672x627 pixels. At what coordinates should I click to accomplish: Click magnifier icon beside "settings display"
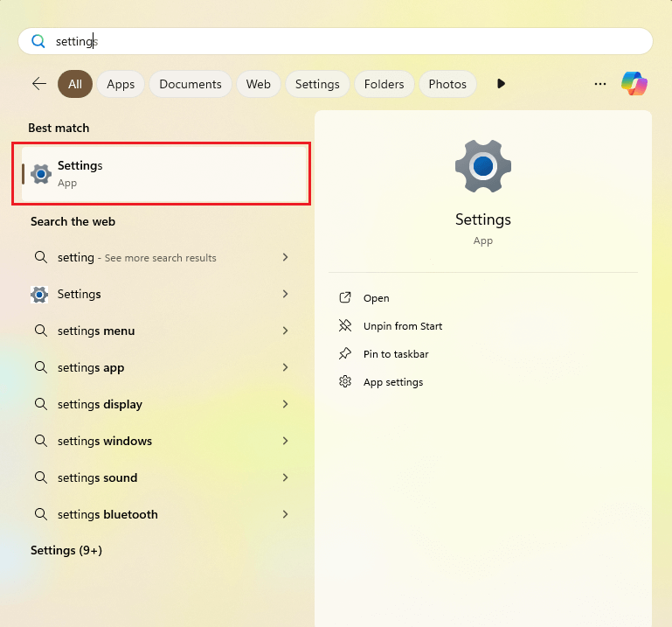click(x=41, y=404)
